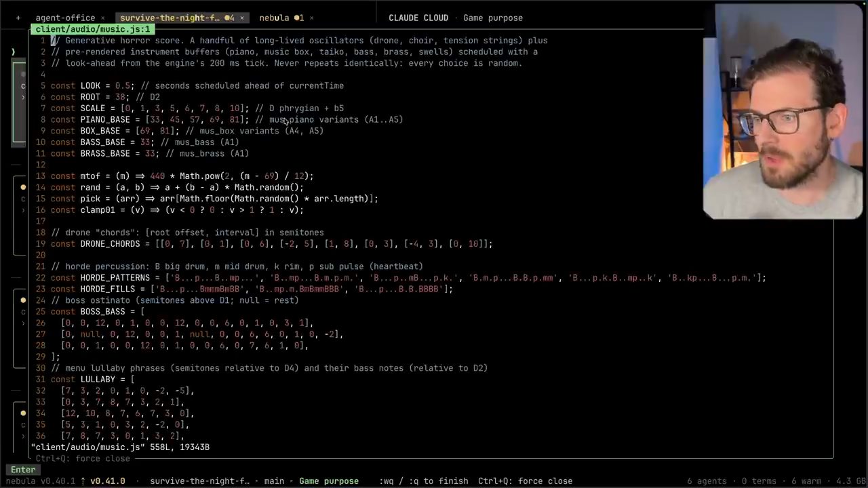This screenshot has width=868, height=488.
Task: Click DRONE_CHORDS array on line 19
Action: tap(272, 244)
